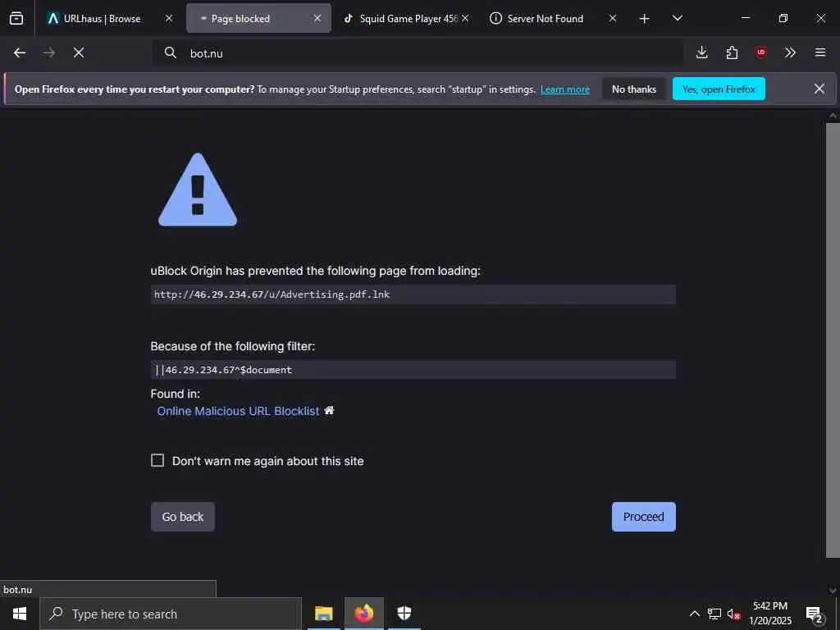Switch to the Page blocked tab

click(258, 18)
